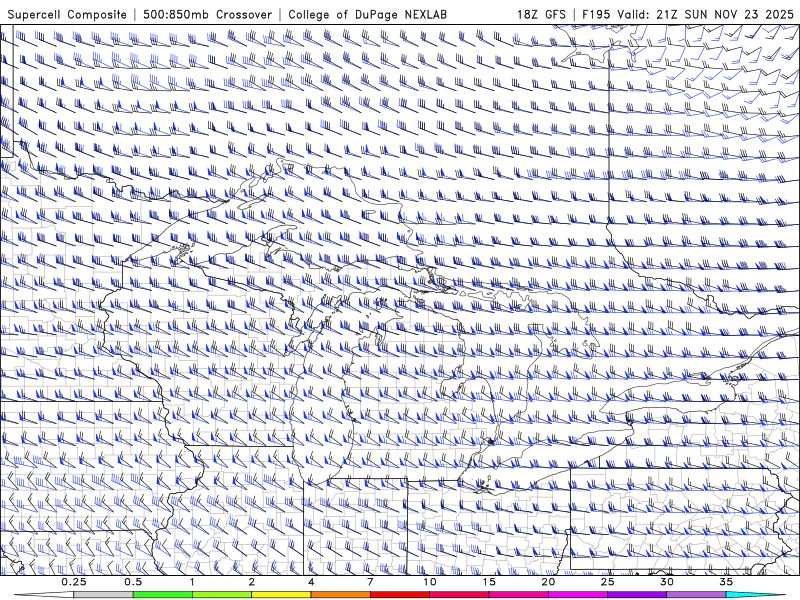This screenshot has height=600, width=800.
Task: Pick the red color bar segment
Action: (x=400, y=595)
